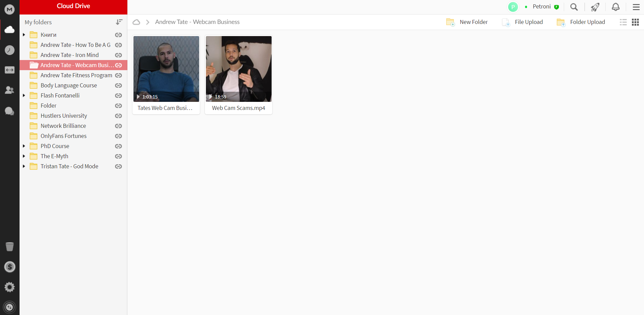Open the Chat bubbles icon
The image size is (644, 315).
9,111
